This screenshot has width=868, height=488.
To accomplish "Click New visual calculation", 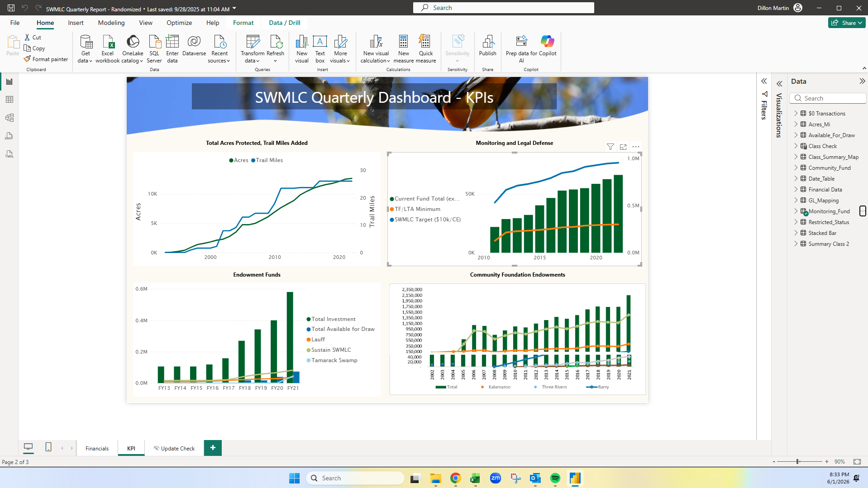I will [x=376, y=48].
